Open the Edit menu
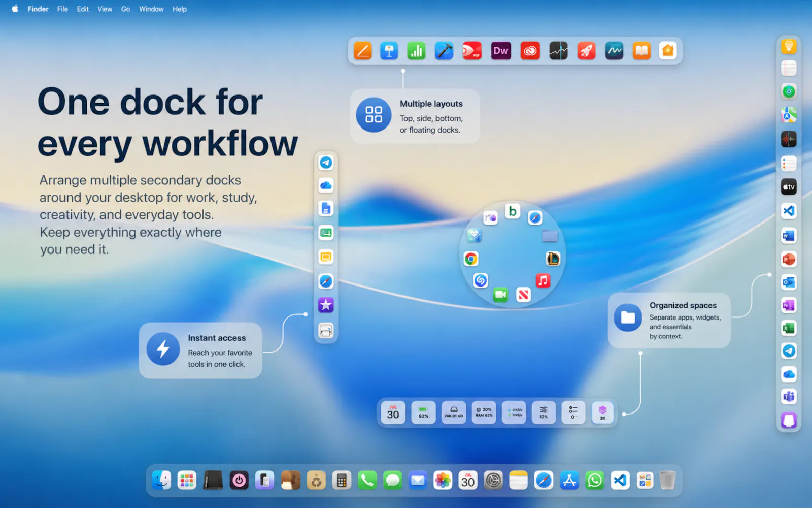 83,9
